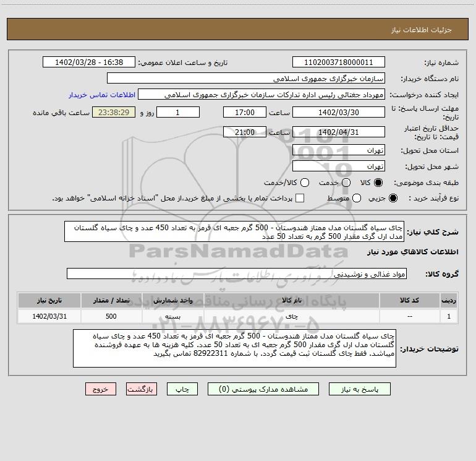
Task: Click the days remaining field showing 1
Action: coord(178,112)
